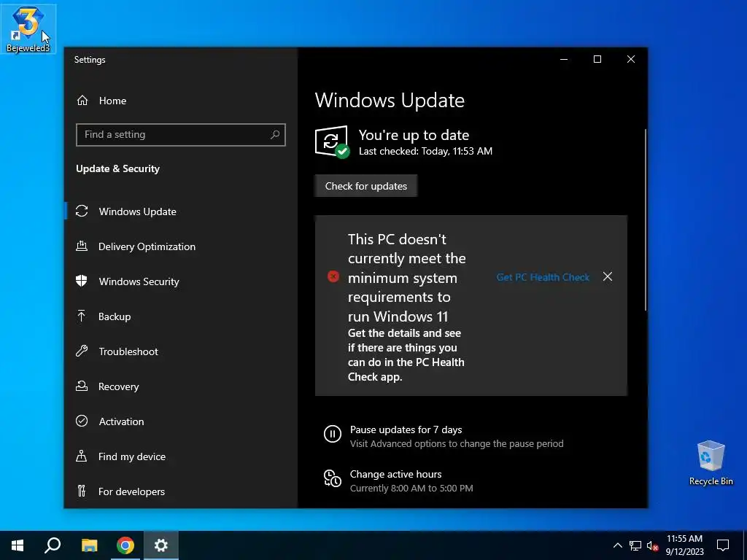This screenshot has height=560, width=747.
Task: Click the clock icon beside Change active hours
Action: click(333, 478)
